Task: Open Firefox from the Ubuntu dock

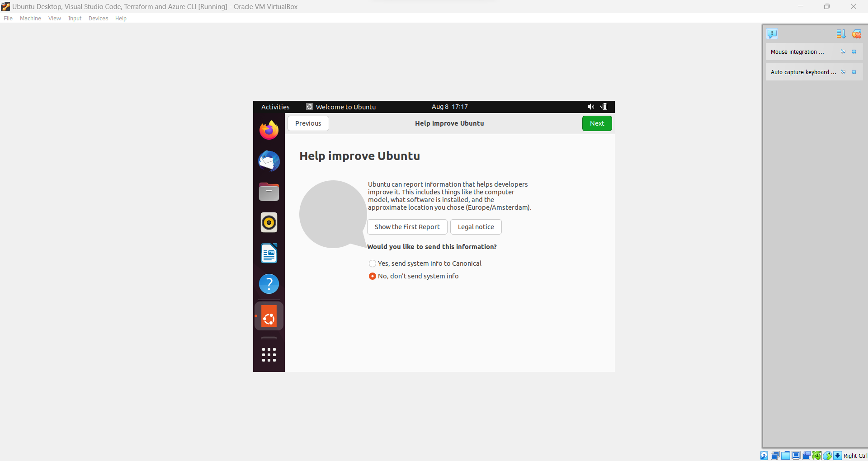Action: pos(269,130)
